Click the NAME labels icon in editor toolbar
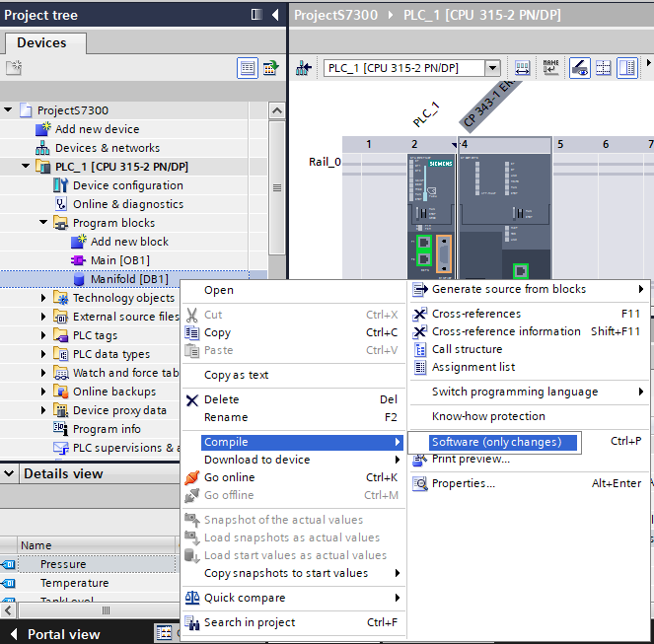The height and width of the screenshot is (644, 654). point(550,68)
